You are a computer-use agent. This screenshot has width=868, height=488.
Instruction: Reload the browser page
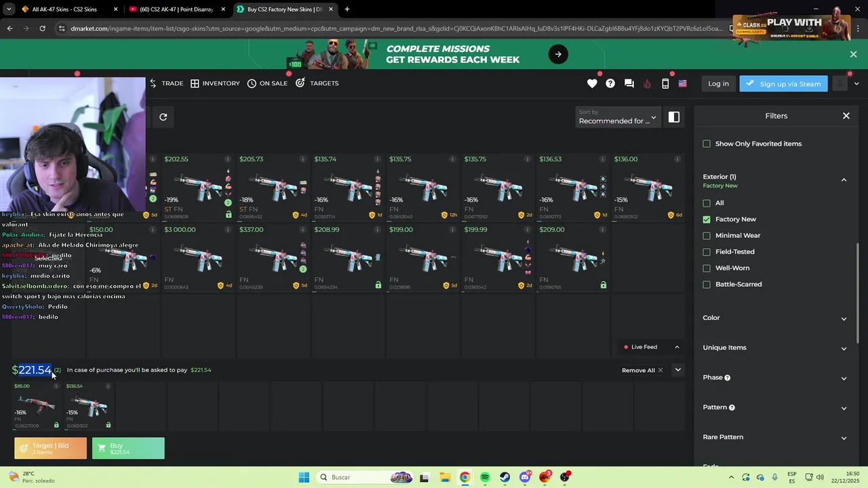(42, 28)
